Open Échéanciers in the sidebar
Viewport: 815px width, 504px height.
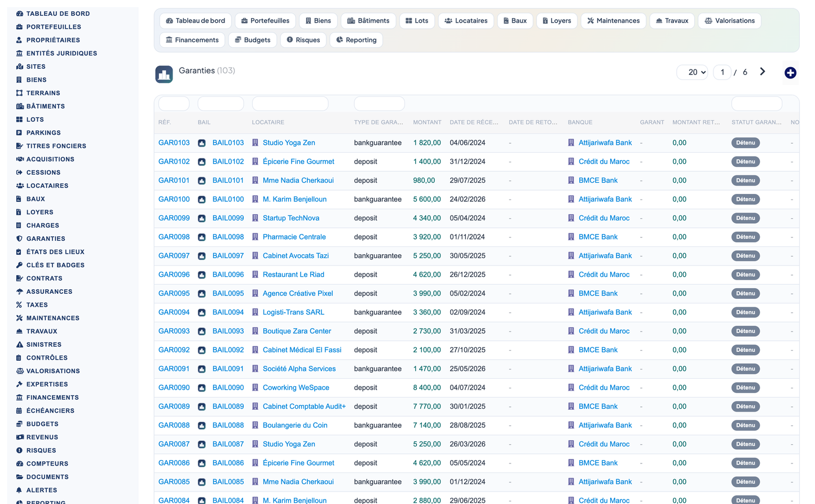pos(50,411)
